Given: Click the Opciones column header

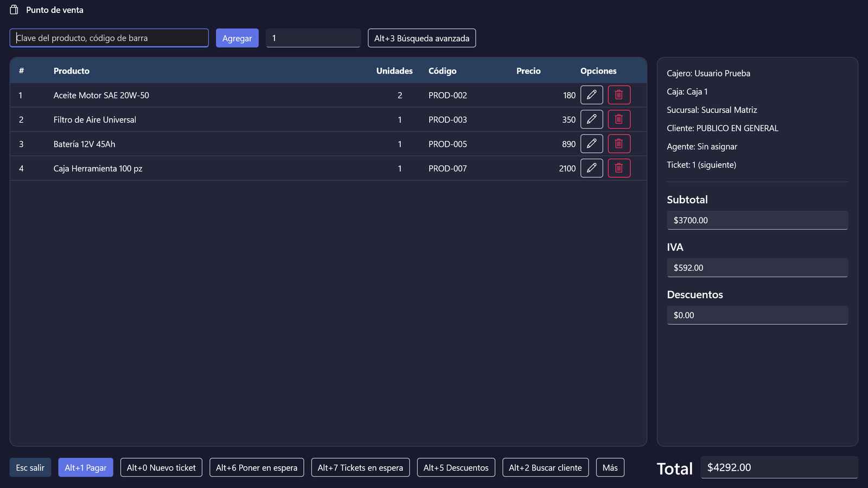Looking at the screenshot, I should pyautogui.click(x=598, y=71).
